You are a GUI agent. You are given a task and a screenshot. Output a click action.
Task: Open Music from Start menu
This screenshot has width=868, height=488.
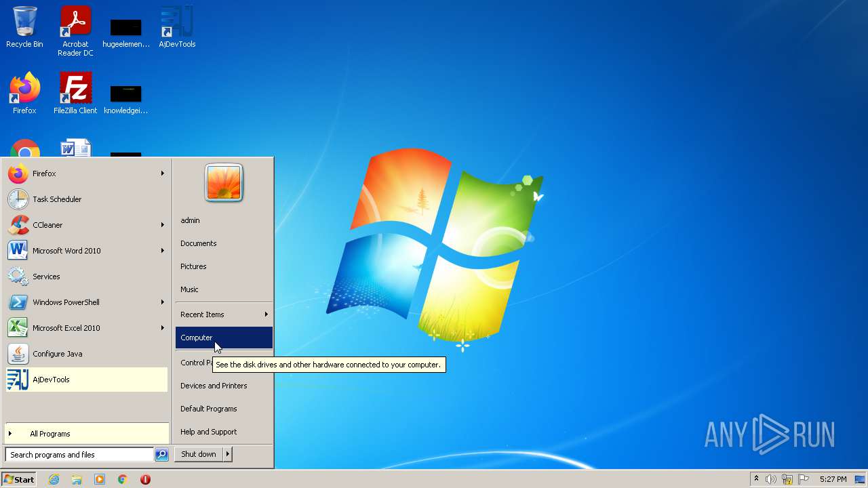coord(224,289)
